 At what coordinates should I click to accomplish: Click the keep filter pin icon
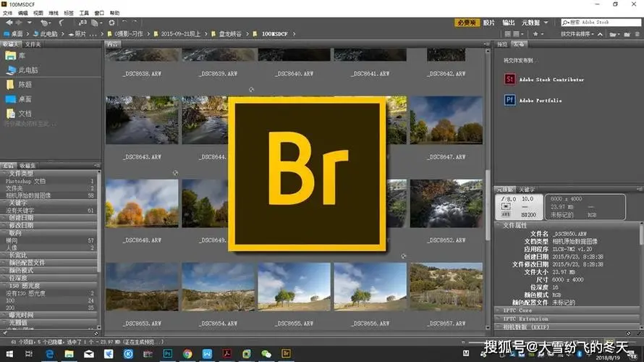point(5,334)
